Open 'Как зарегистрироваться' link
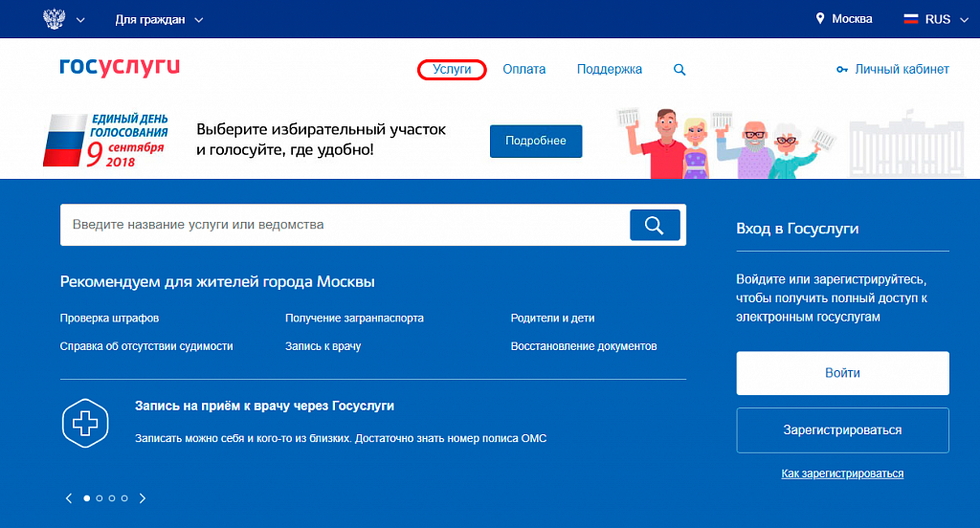The width and height of the screenshot is (980, 528). pyautogui.click(x=842, y=473)
